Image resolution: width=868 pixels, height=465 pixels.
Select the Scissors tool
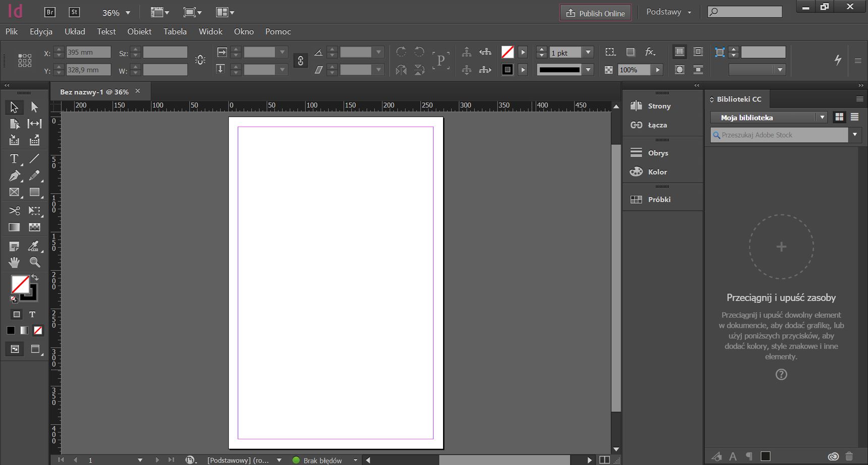coord(14,210)
